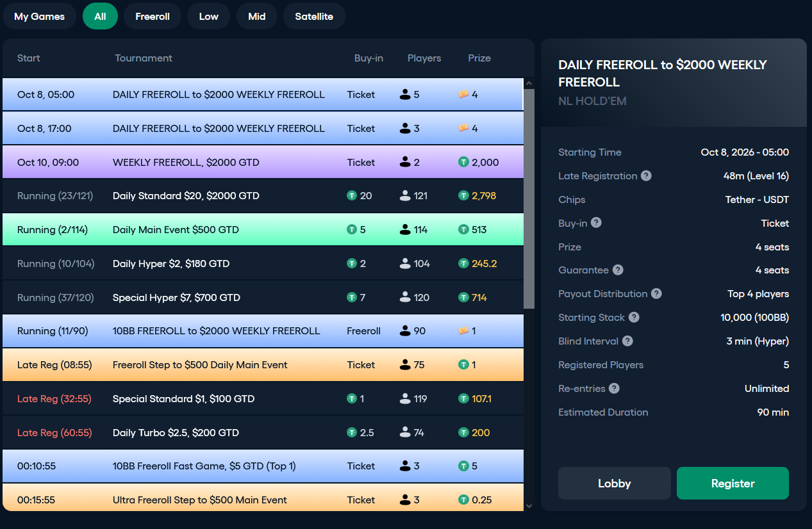Click ticket prize icon in 10BB FREEROLL running row
Screen dimensions: 812x529
463,331
